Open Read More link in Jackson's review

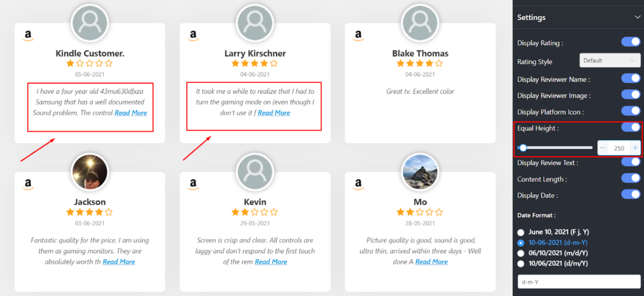pyautogui.click(x=119, y=262)
